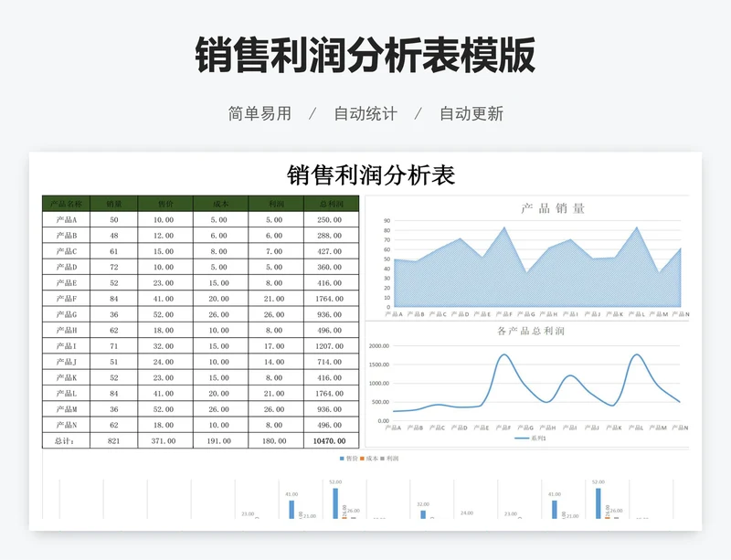Select 产品D total profit 360.00

click(332, 267)
